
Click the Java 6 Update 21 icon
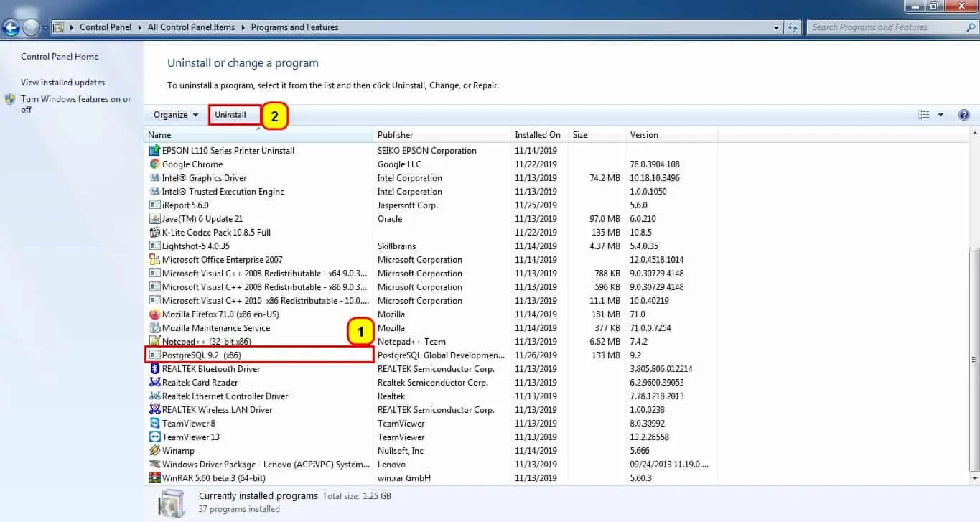[154, 219]
